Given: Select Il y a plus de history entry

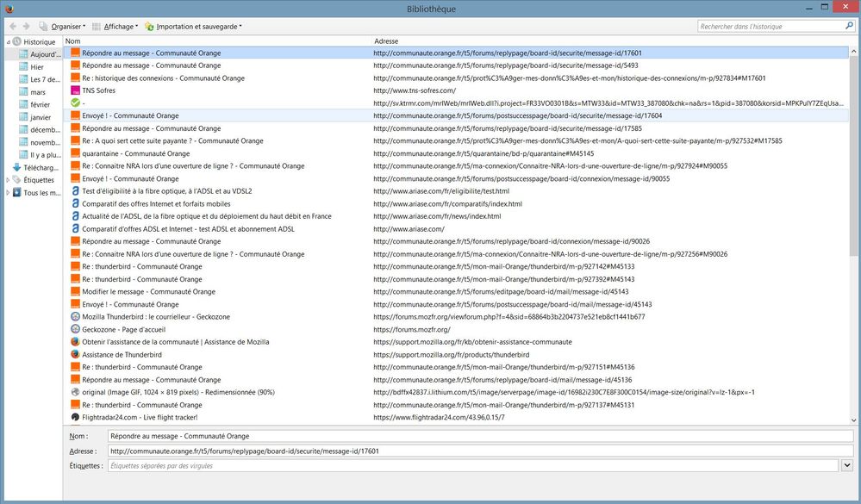Looking at the screenshot, I should tap(40, 155).
